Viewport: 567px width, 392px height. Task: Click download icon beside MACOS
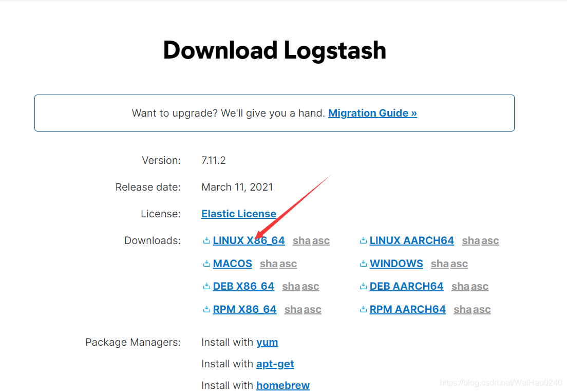tap(206, 264)
